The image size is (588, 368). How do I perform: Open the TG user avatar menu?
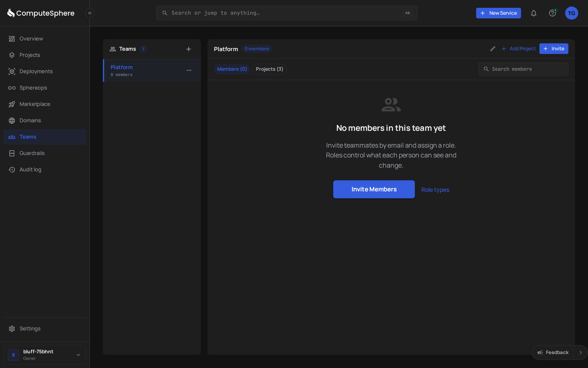tap(571, 13)
